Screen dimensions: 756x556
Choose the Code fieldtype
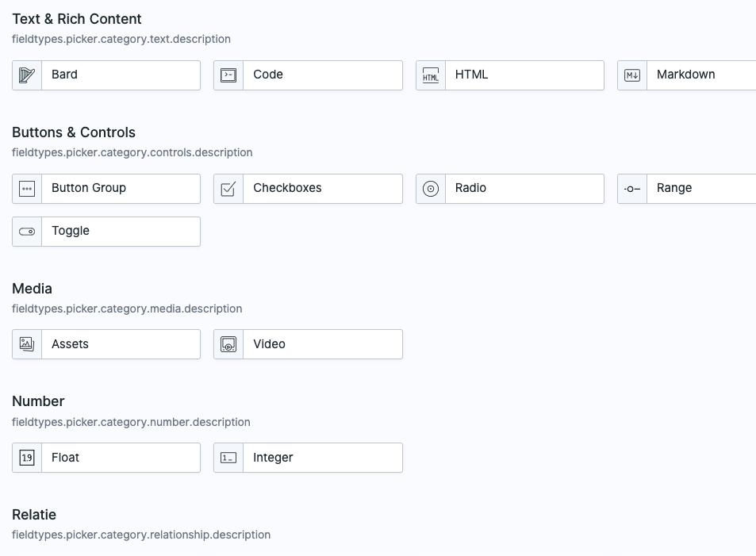[308, 75]
